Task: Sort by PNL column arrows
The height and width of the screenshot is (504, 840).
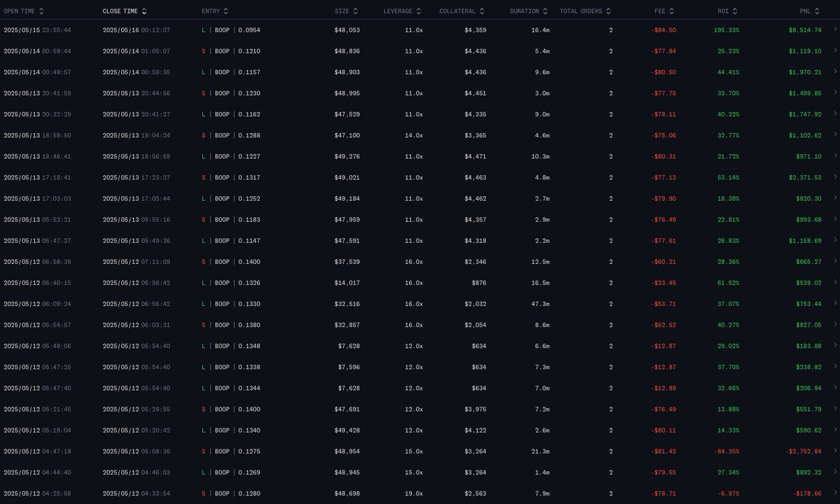Action: 818,11
